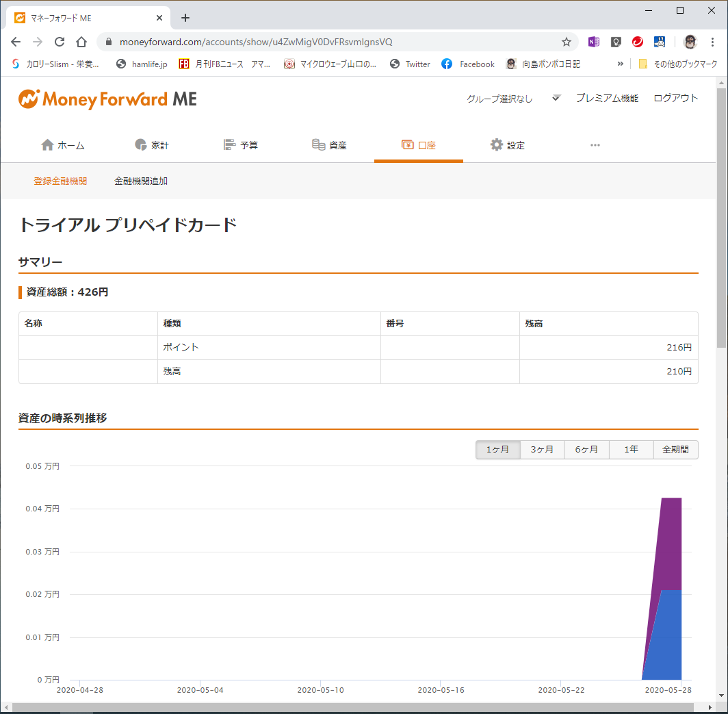
Task: Click the lock icon in the address bar
Action: (x=109, y=42)
